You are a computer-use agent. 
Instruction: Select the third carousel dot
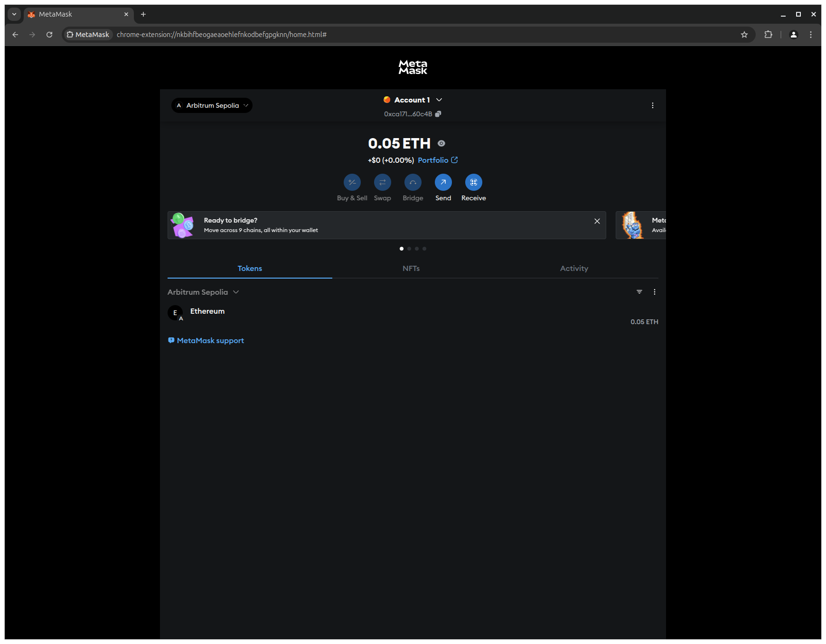(417, 249)
